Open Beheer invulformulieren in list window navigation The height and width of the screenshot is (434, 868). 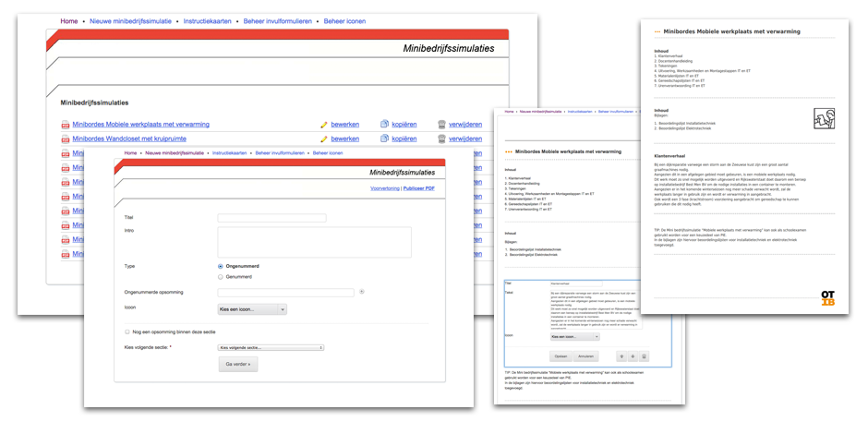click(278, 21)
